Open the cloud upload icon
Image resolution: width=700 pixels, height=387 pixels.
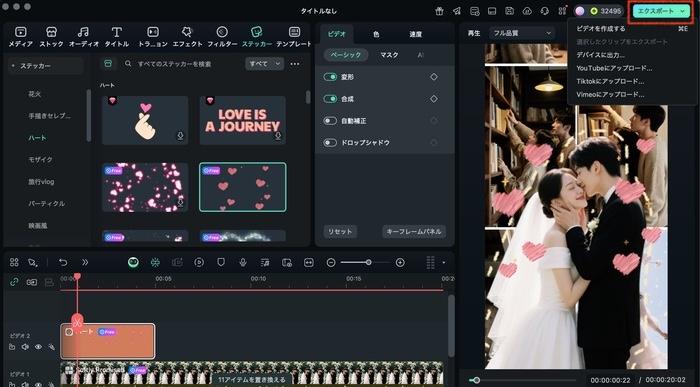tap(527, 11)
